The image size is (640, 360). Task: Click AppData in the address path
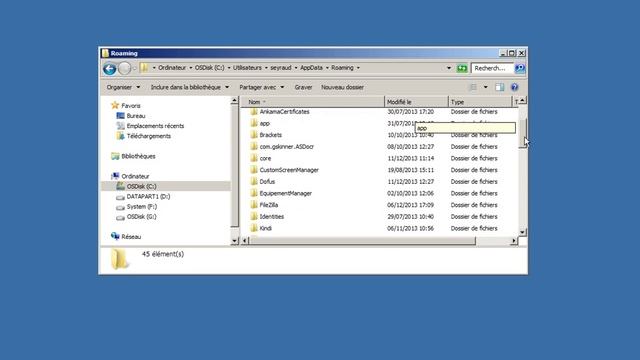click(311, 68)
